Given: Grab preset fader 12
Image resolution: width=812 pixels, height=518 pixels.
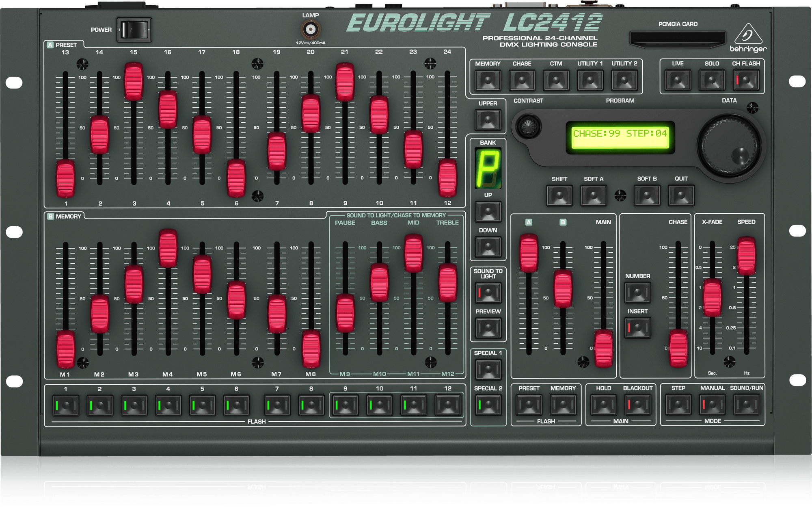Looking at the screenshot, I should pyautogui.click(x=447, y=178).
